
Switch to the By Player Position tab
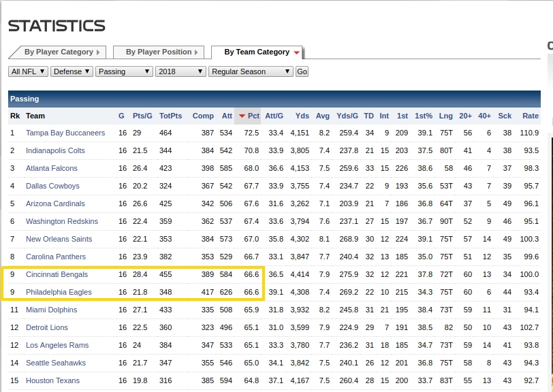pos(159,52)
